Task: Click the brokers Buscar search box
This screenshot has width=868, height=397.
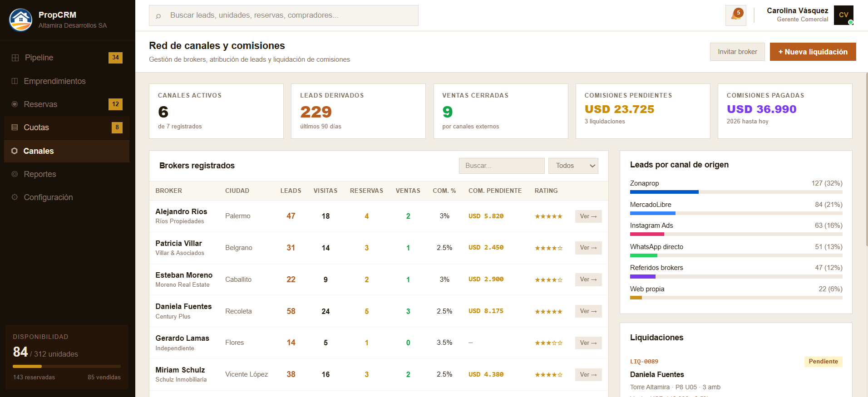Action: click(x=501, y=166)
